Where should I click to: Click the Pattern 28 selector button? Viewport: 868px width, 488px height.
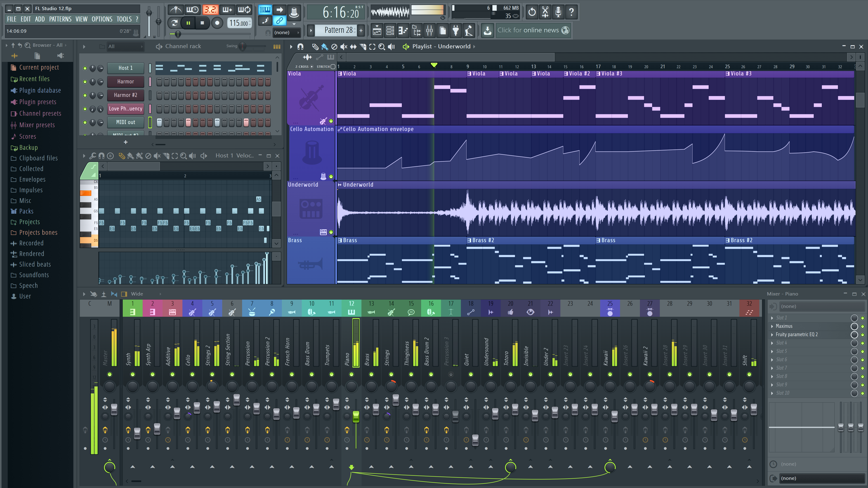[336, 30]
